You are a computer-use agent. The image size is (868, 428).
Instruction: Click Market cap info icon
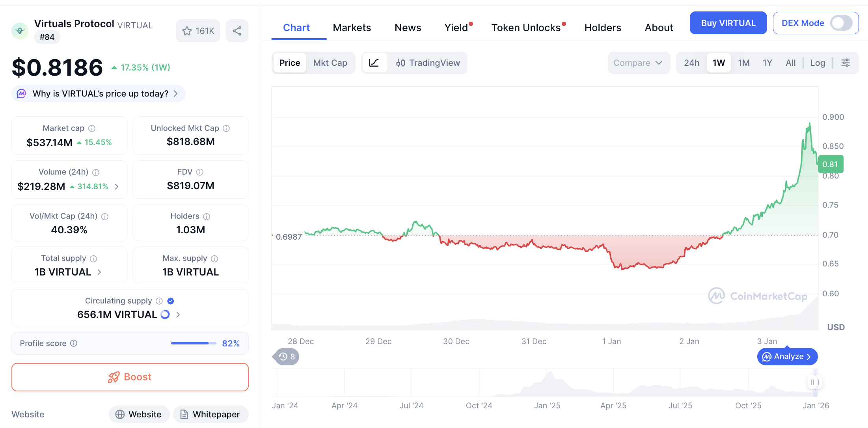pyautogui.click(x=92, y=128)
